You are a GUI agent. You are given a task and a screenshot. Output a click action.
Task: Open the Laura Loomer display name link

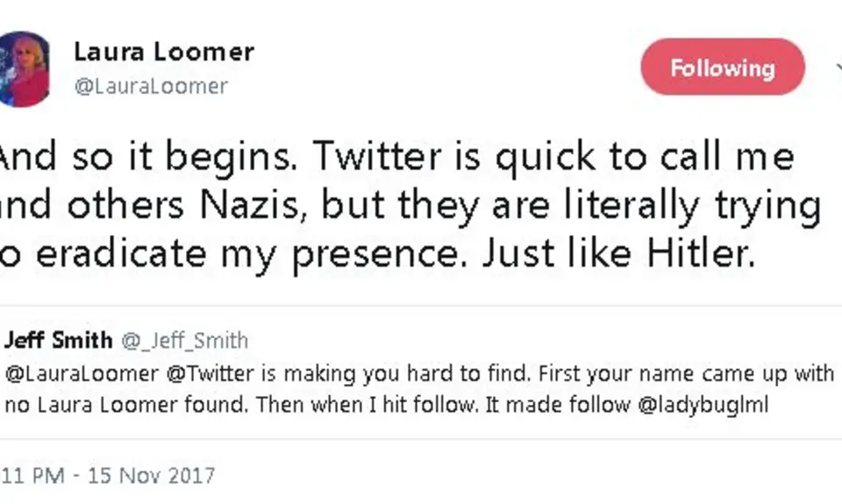click(x=164, y=52)
